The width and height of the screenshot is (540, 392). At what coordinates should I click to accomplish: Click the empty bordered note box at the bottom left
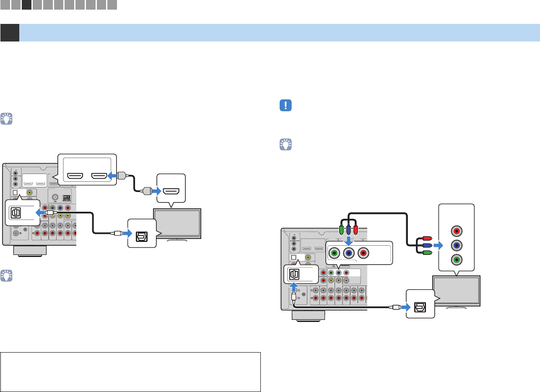click(131, 372)
